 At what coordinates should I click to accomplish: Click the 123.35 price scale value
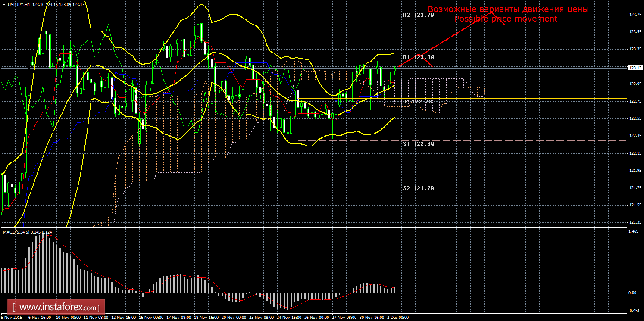(635, 49)
